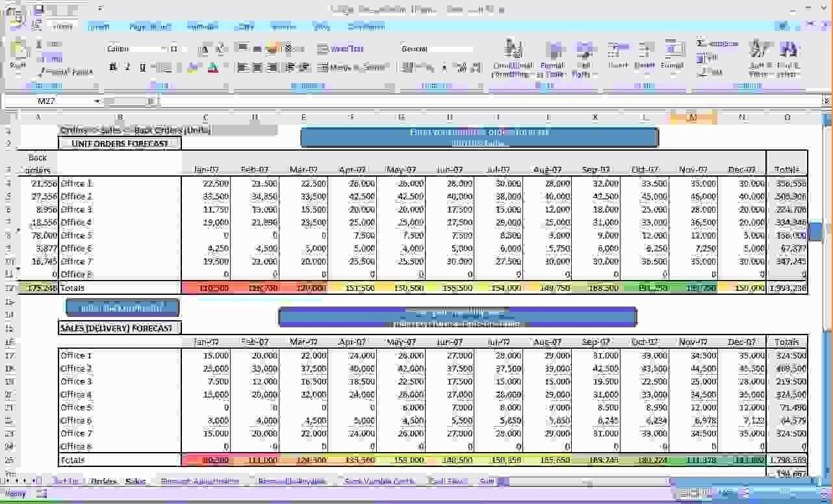Toggle Wrap Text for the selected cell

click(340, 49)
